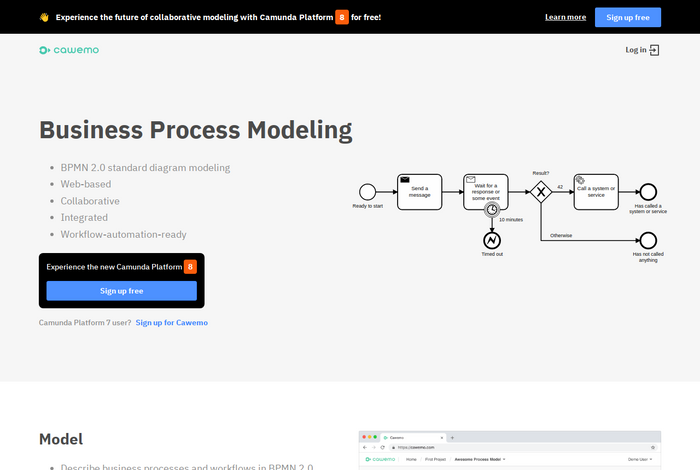700x470 pixels.
Task: Click the Model section heading
Action: (x=61, y=439)
